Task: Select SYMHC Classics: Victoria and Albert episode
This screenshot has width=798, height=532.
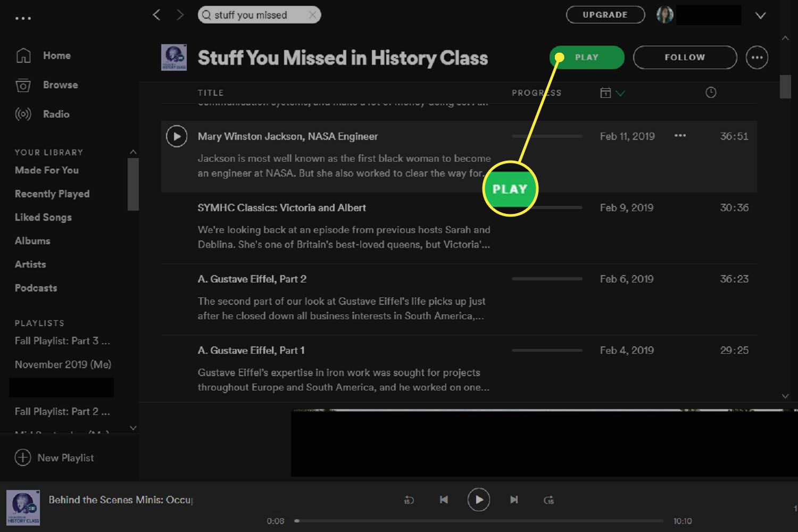Action: click(281, 207)
